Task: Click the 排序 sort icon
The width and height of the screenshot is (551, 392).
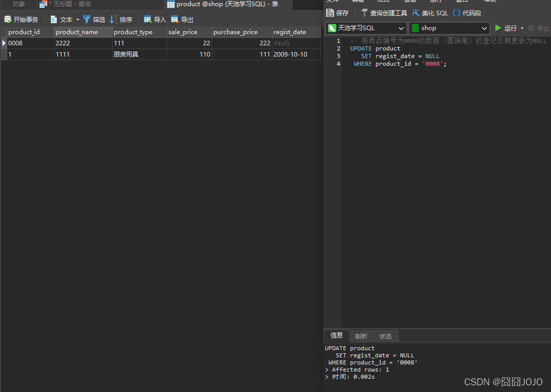Action: click(x=114, y=20)
